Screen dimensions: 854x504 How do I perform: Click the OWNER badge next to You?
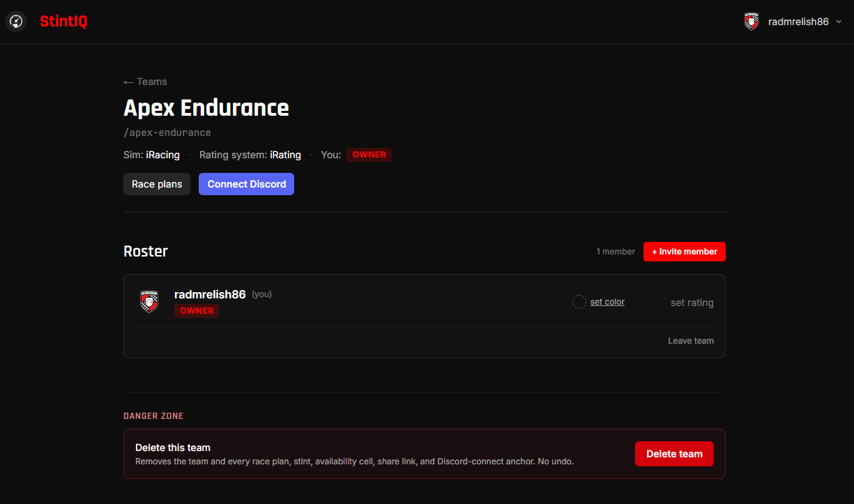[369, 155]
